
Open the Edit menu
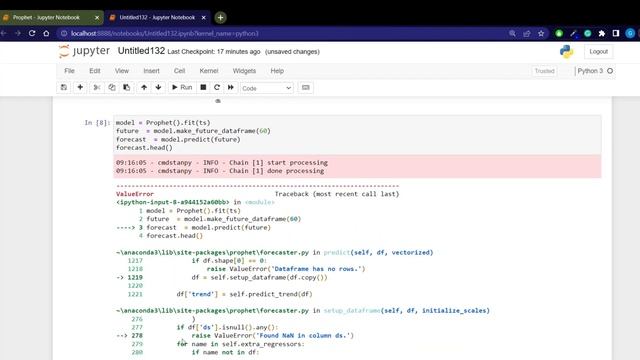(x=95, y=71)
